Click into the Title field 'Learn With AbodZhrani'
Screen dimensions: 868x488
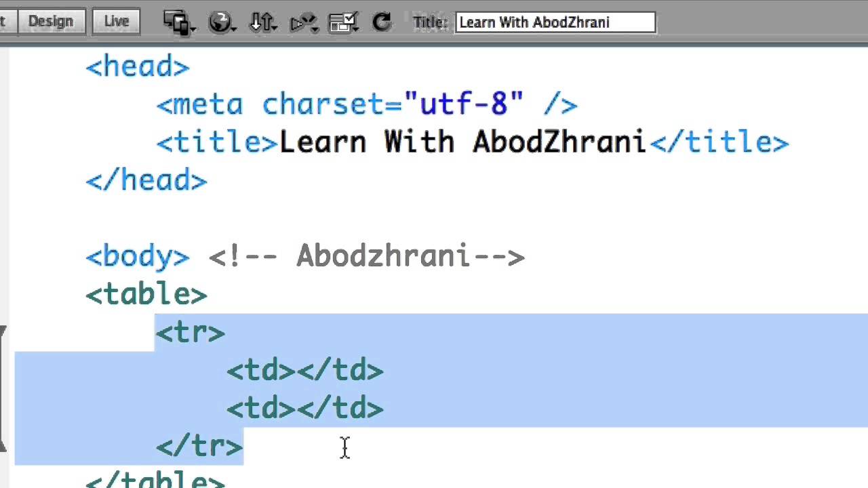(555, 22)
